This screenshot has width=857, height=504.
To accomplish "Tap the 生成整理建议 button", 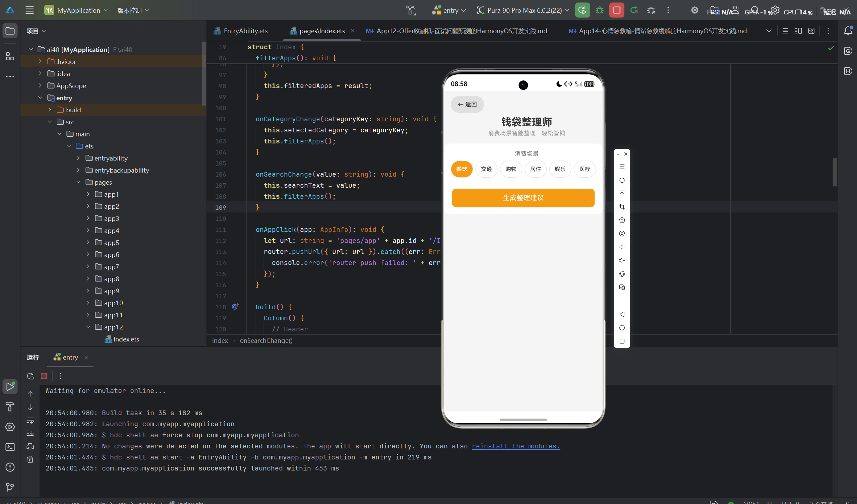I will (523, 198).
